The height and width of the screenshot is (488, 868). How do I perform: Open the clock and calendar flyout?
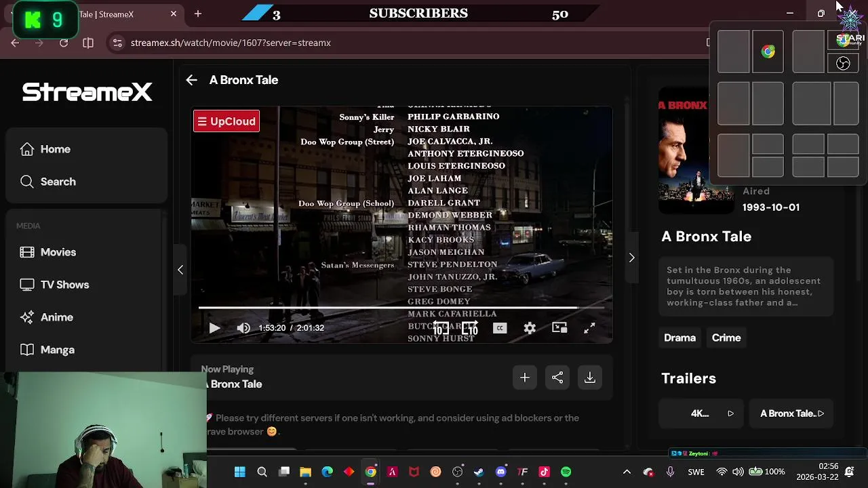tap(818, 472)
